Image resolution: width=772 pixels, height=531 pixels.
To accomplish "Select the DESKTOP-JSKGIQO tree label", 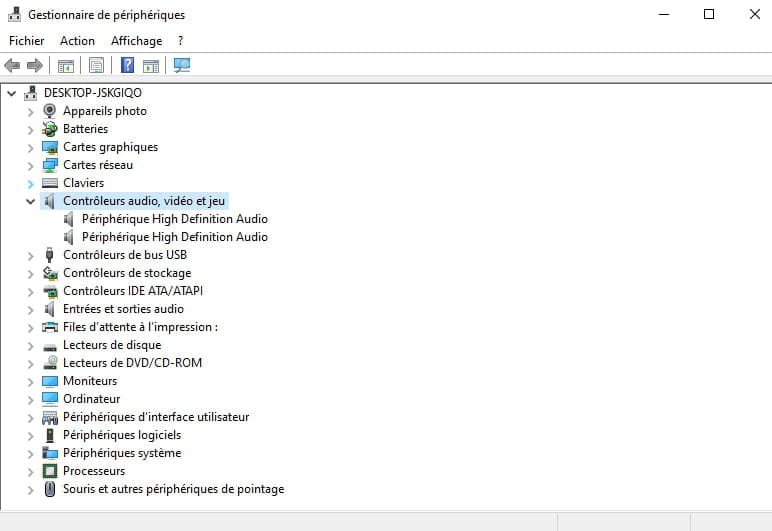I will pyautogui.click(x=93, y=93).
